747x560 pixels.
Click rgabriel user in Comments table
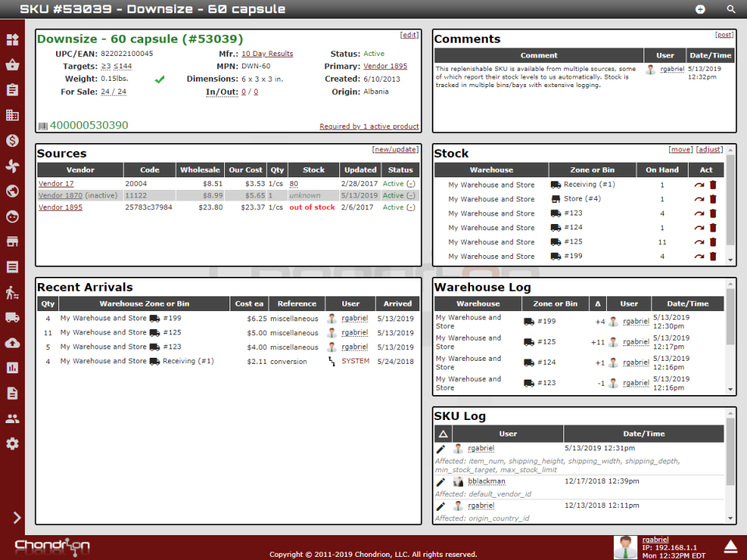pyautogui.click(x=672, y=69)
